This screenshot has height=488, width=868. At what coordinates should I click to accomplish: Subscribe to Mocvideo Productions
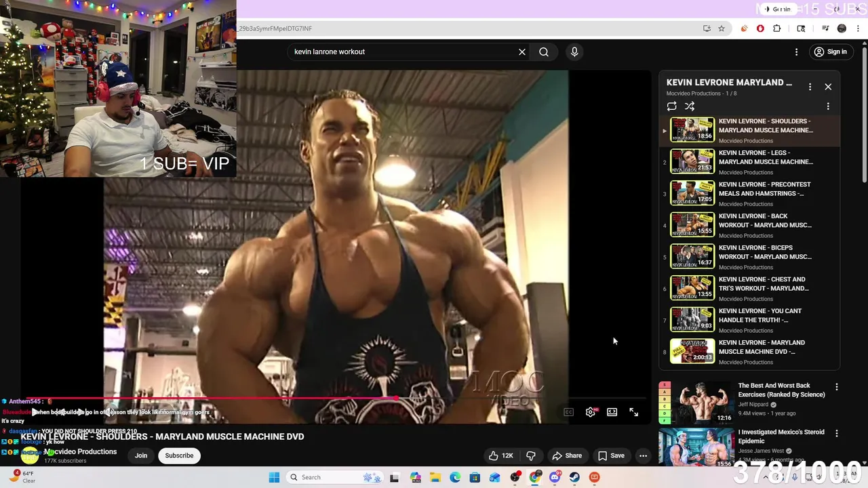coord(180,455)
